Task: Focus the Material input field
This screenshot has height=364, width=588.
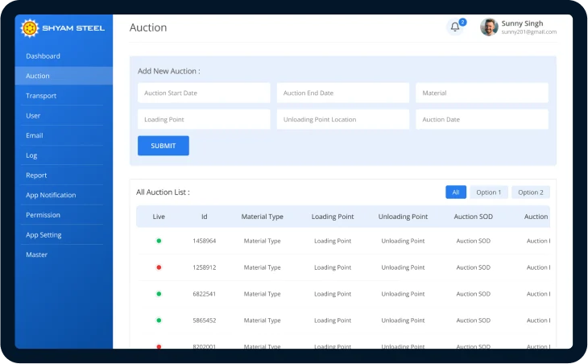Action: pos(482,93)
